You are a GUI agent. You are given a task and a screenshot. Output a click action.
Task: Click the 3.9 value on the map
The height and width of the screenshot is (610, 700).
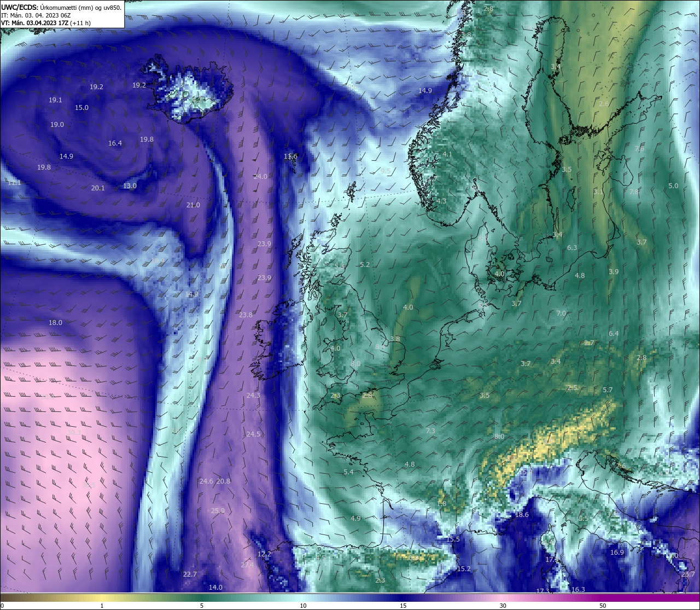tap(614, 272)
